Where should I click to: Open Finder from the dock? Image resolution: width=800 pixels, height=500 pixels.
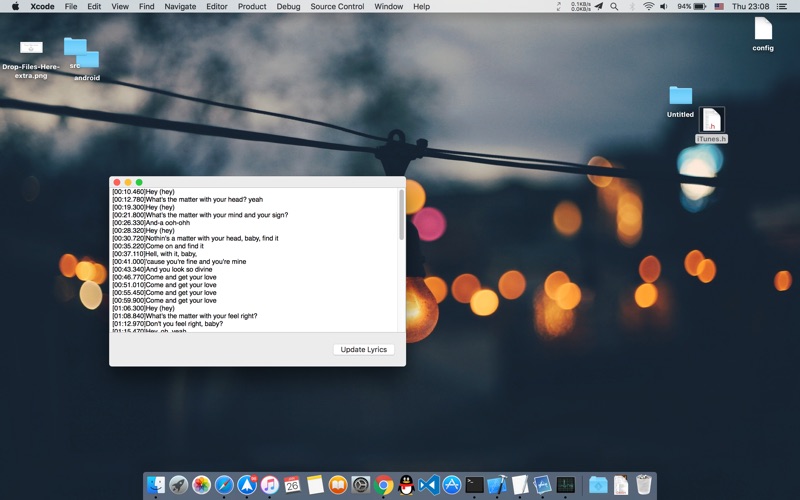tap(156, 485)
